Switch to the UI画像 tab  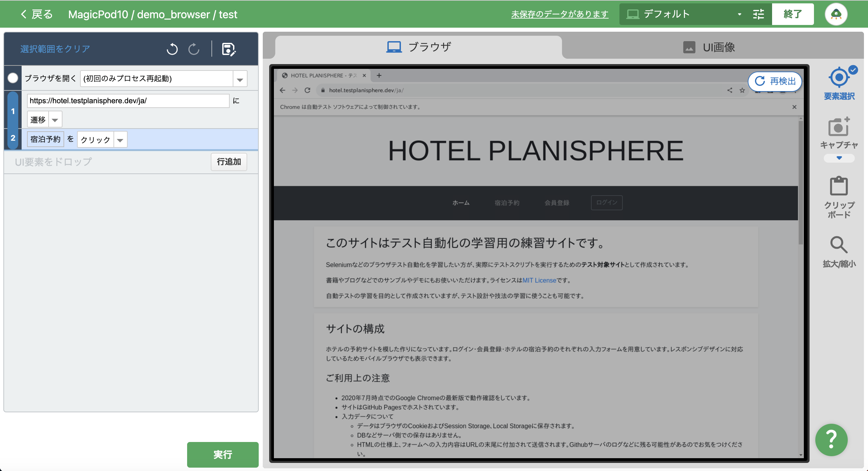click(x=709, y=47)
